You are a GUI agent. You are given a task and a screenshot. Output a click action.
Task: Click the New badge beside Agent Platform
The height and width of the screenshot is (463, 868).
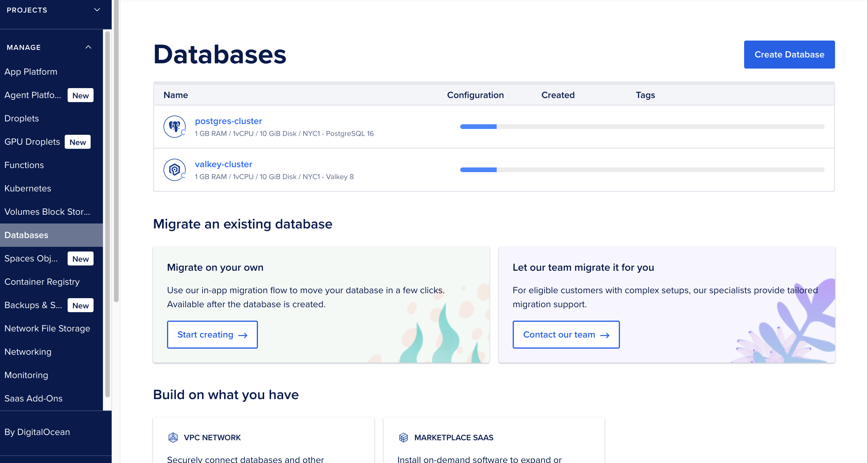click(x=80, y=95)
